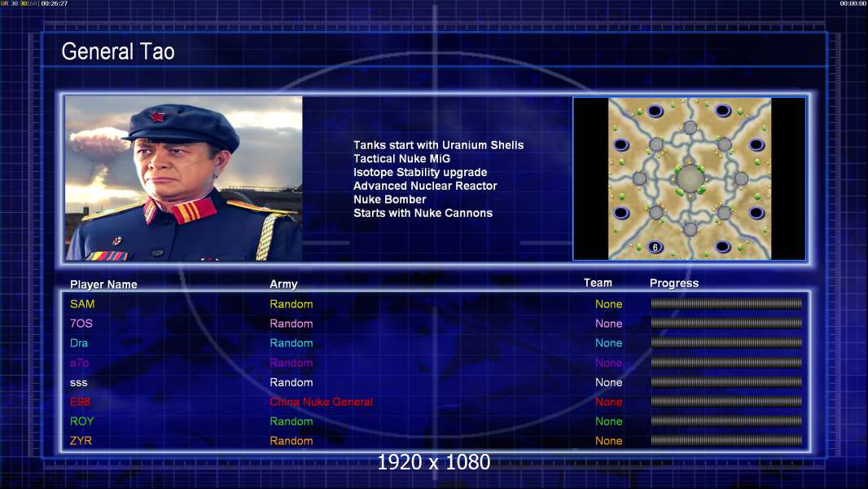
Task: Select "Tanks start with Uranium Shells" line
Action: (x=438, y=145)
